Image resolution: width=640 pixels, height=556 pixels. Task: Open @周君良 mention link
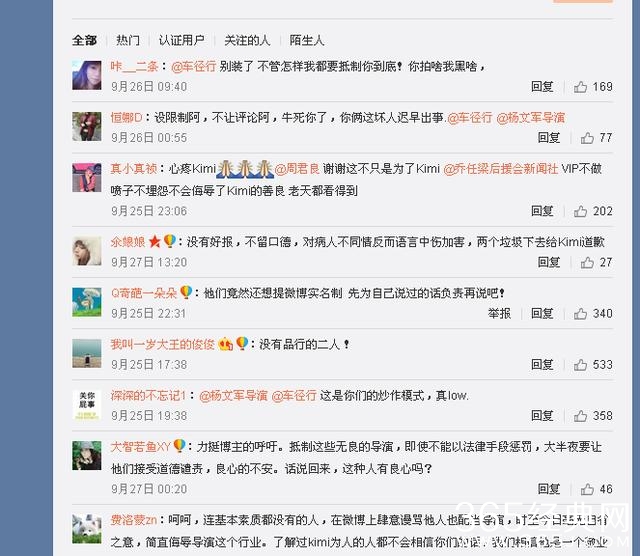tap(297, 169)
